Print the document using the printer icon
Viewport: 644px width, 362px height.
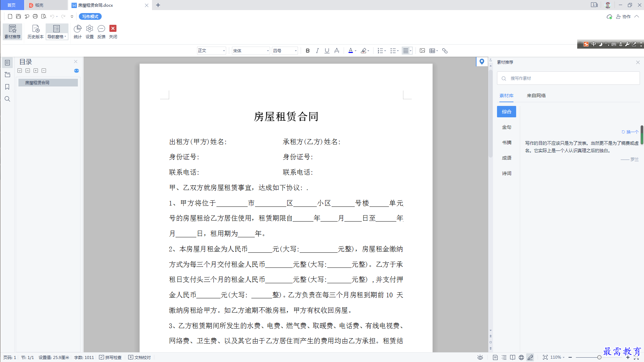tap(35, 16)
